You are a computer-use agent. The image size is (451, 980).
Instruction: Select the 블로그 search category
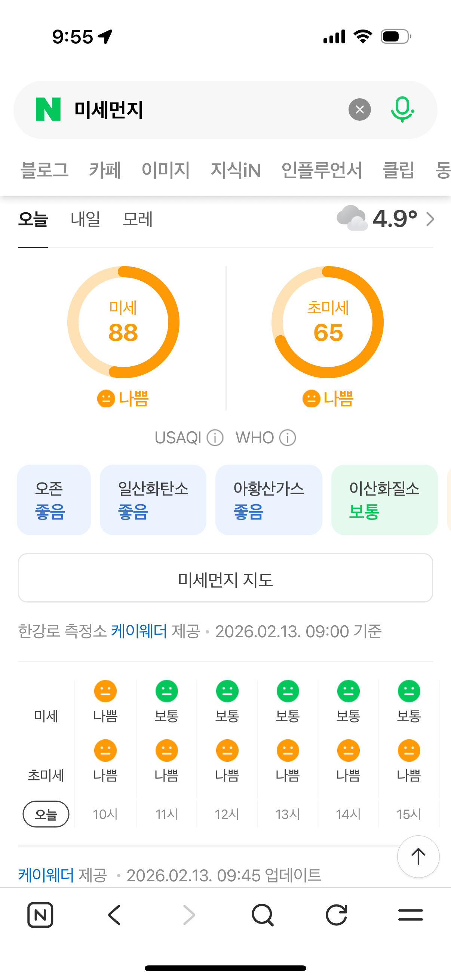click(44, 170)
